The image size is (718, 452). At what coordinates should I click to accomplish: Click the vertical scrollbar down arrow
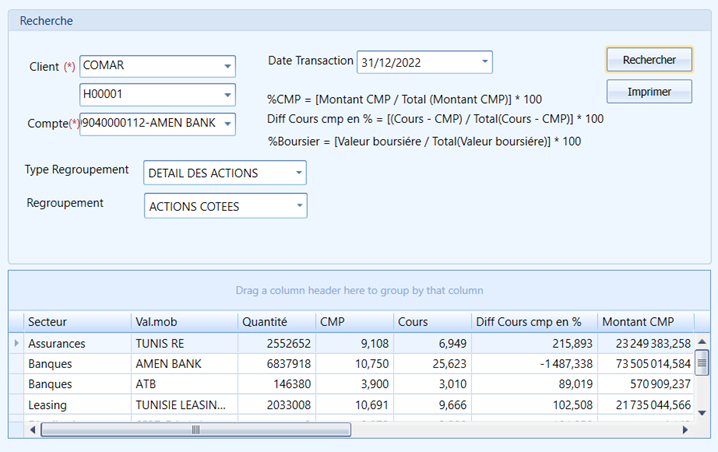(702, 413)
